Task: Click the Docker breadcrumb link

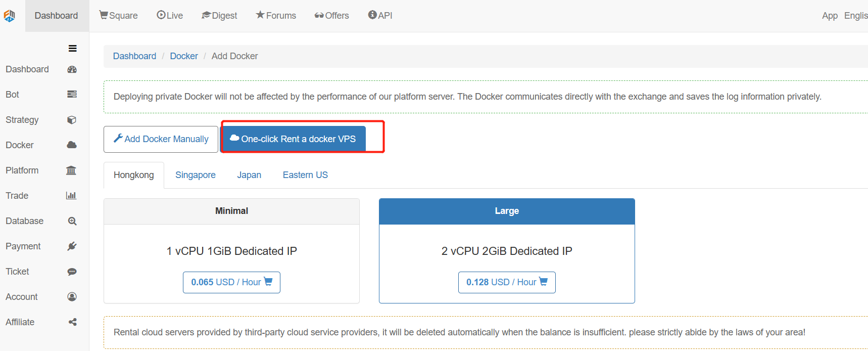Action: (x=184, y=56)
